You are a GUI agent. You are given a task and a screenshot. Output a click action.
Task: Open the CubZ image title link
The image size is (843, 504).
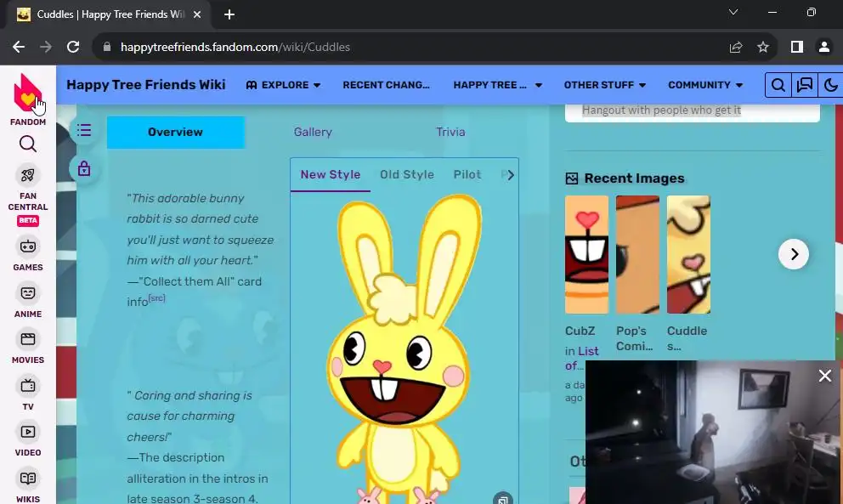[x=580, y=331]
